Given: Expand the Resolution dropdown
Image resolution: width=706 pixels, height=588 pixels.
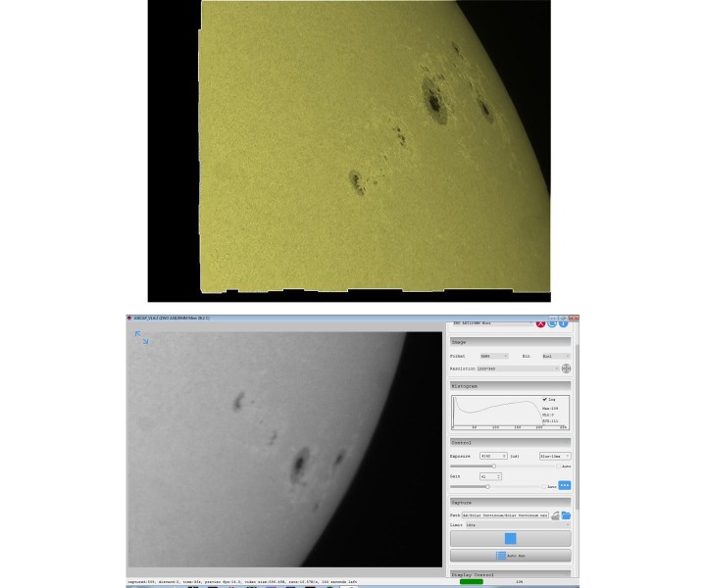Looking at the screenshot, I should pyautogui.click(x=517, y=368).
